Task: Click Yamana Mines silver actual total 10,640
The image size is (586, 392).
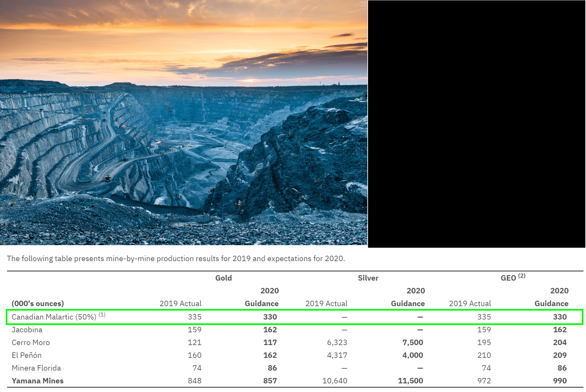Action: (x=335, y=381)
